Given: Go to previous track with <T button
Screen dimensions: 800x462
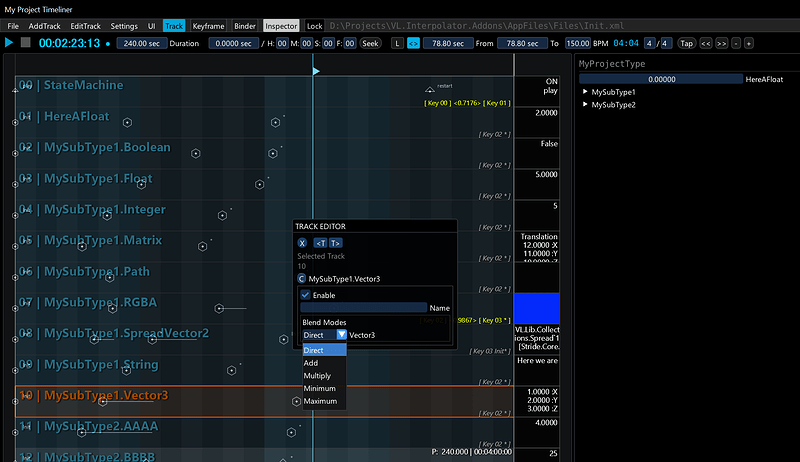Looking at the screenshot, I should click(320, 243).
